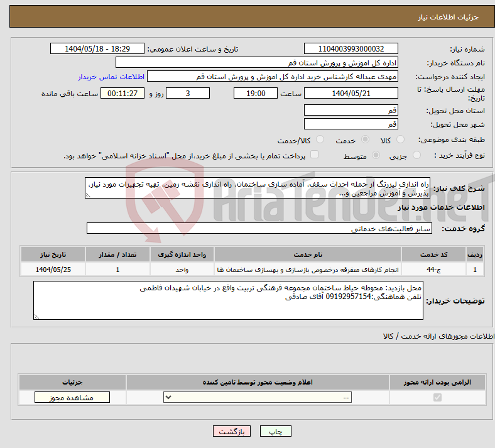Click the اطلاعات مجوزهای ارائه خدمت / کالا heading
The height and width of the screenshot is (448, 495).
[438, 336]
